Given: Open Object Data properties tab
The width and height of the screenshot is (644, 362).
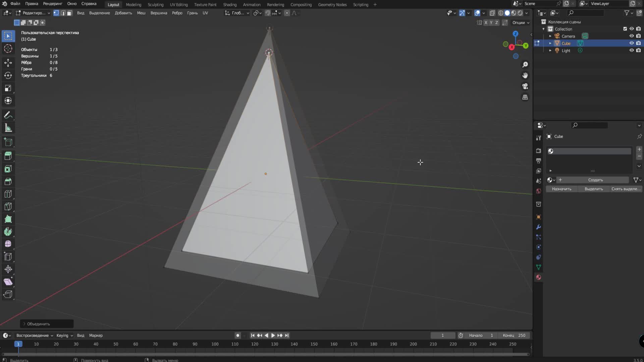Looking at the screenshot, I should click(x=538, y=267).
